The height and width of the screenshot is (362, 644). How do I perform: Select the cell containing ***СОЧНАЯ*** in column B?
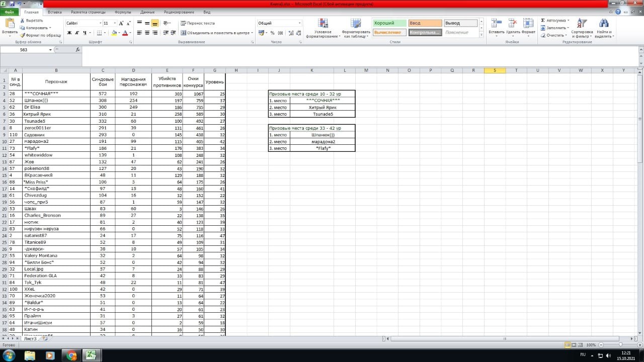coord(56,94)
